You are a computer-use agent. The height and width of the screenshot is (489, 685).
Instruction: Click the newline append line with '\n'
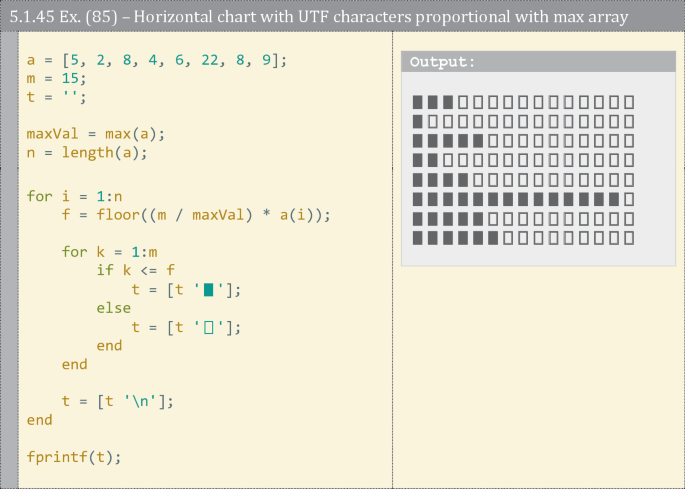(x=117, y=401)
